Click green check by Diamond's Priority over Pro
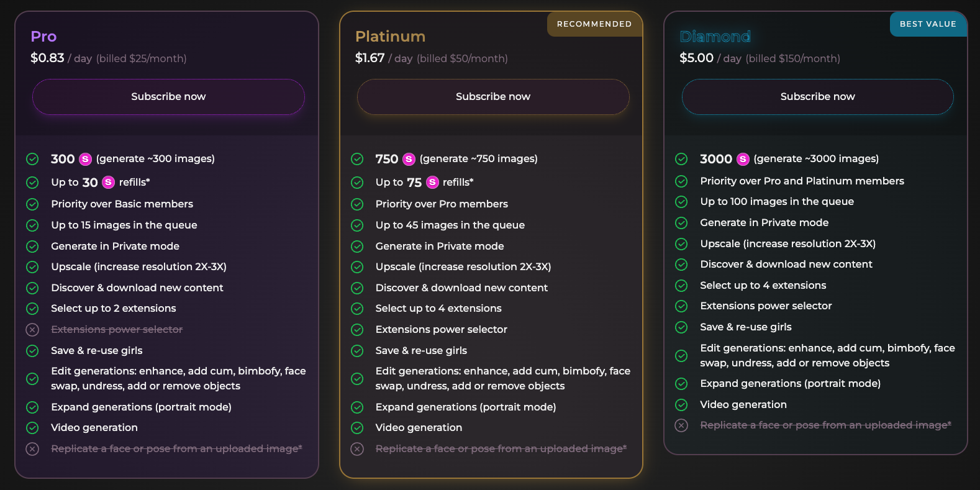The height and width of the screenshot is (490, 980). click(681, 181)
